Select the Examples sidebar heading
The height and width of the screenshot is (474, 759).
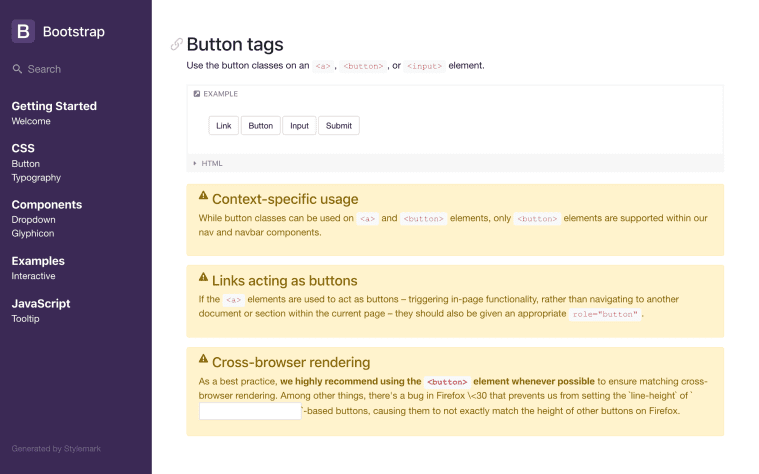pos(38,261)
